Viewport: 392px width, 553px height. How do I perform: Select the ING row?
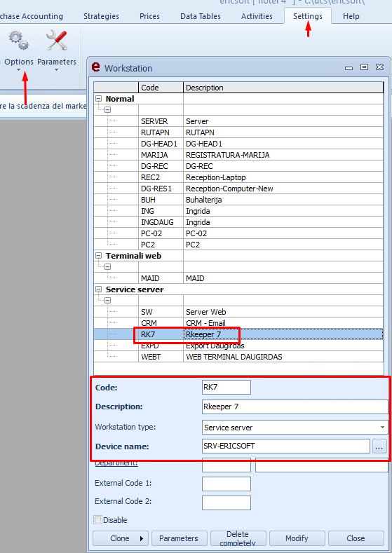click(238, 211)
